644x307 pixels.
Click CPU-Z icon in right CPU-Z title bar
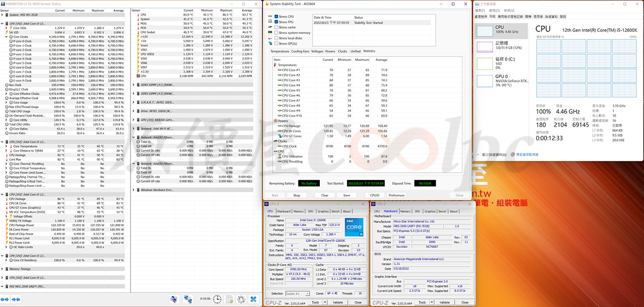coord(374,204)
